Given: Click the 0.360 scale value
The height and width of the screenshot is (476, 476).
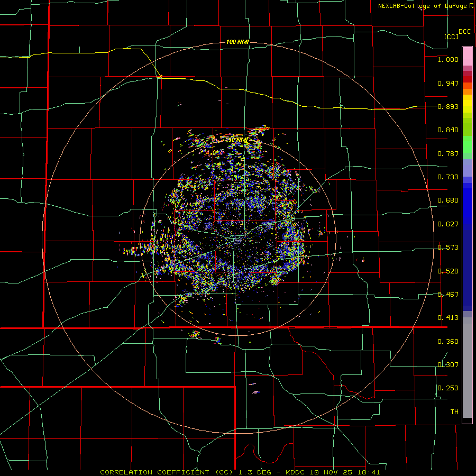Looking at the screenshot, I should tap(448, 342).
